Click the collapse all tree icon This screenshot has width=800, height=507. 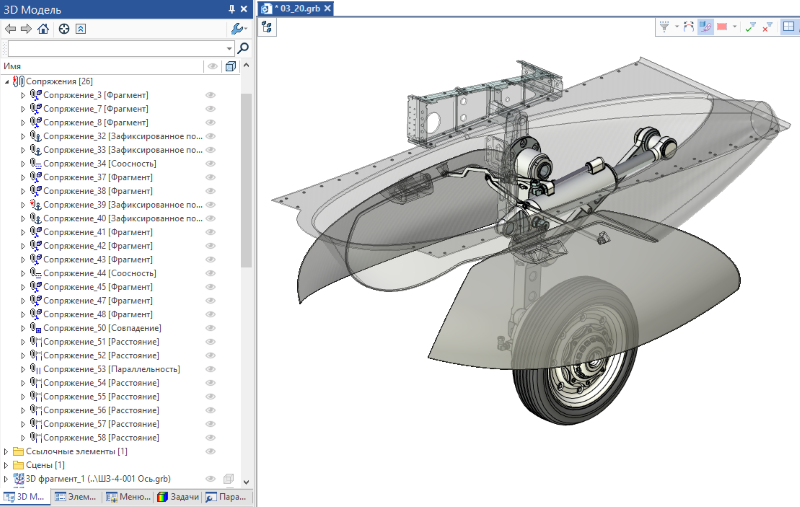click(80, 29)
